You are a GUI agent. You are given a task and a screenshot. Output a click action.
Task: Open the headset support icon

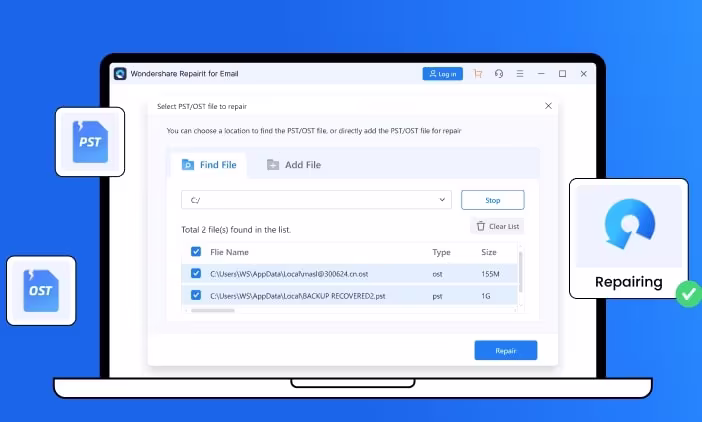pos(499,74)
